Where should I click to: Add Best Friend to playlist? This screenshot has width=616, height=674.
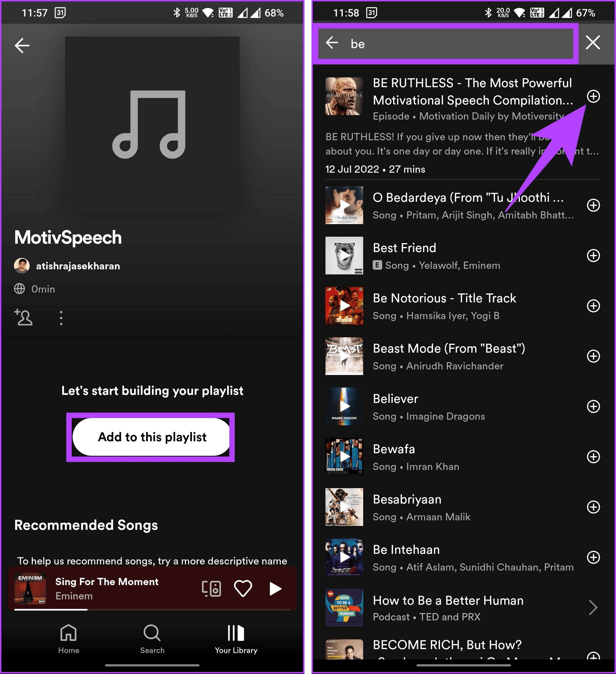593,255
